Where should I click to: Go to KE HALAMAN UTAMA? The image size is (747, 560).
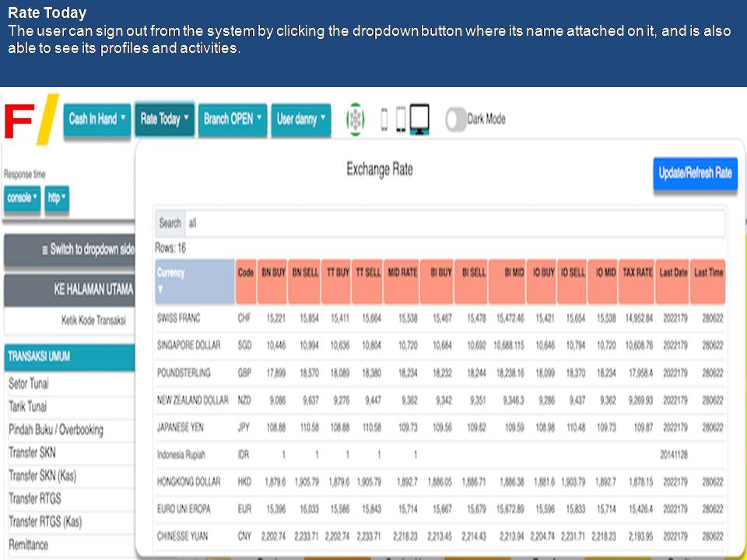tap(70, 289)
